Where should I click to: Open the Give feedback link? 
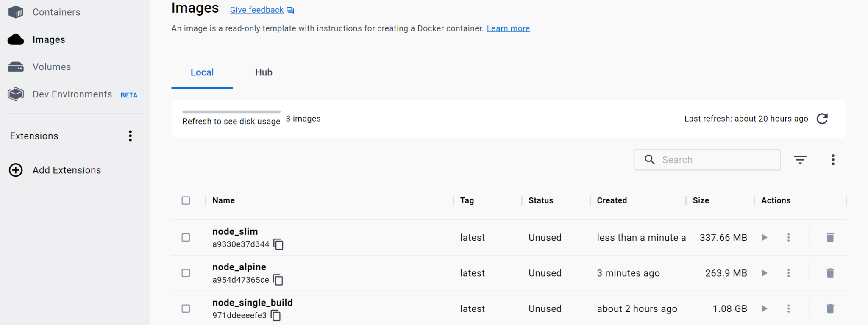[x=256, y=9]
